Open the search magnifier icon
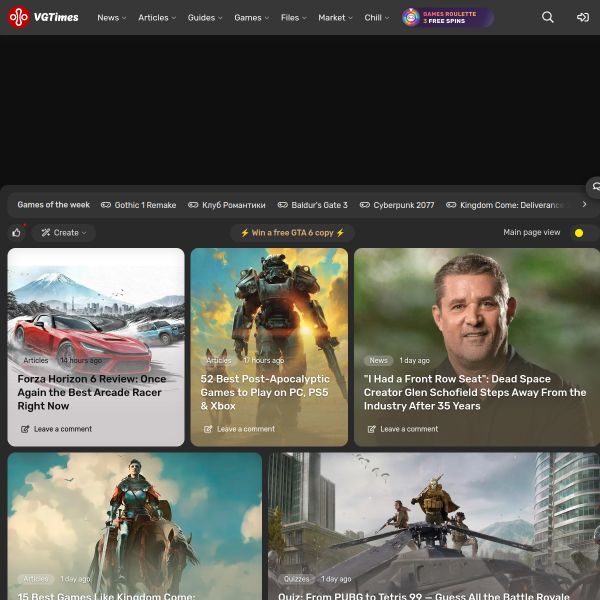This screenshot has width=600, height=600. (548, 17)
